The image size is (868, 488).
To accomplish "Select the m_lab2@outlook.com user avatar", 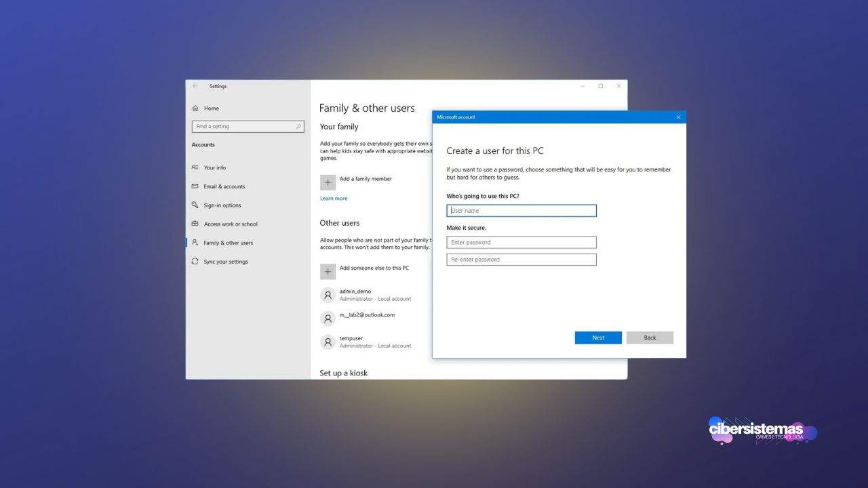I will point(328,318).
